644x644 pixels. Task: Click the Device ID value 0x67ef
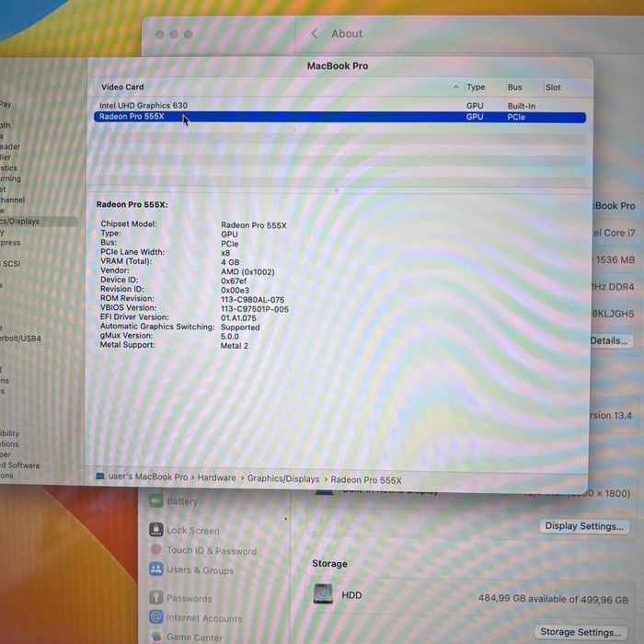(234, 281)
